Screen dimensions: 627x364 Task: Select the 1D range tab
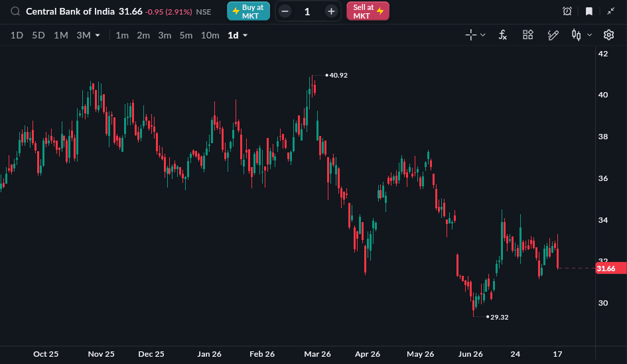point(17,35)
